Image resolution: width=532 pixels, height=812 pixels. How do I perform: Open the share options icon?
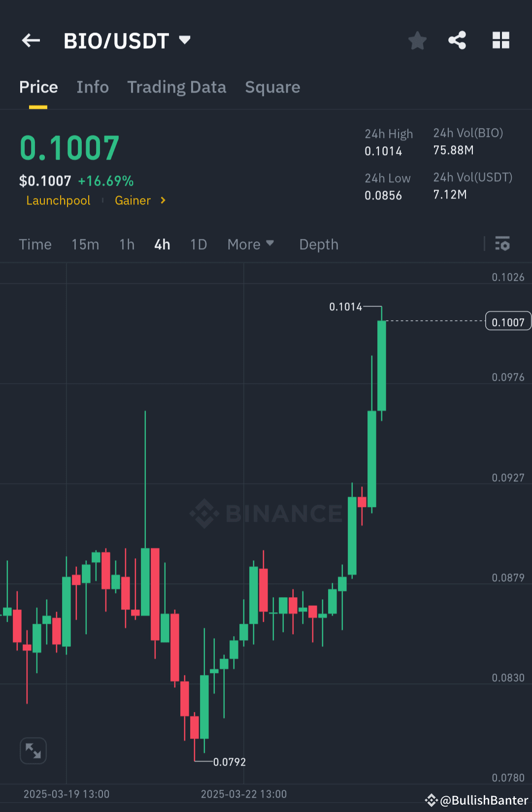click(x=457, y=40)
